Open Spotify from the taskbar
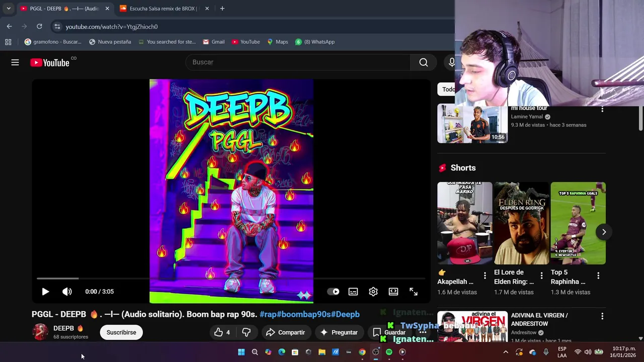 pyautogui.click(x=389, y=352)
